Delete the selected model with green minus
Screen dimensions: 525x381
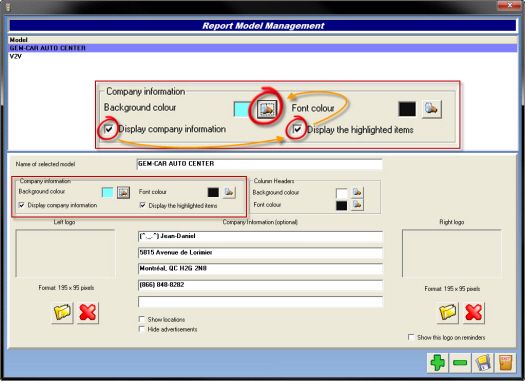pyautogui.click(x=460, y=363)
